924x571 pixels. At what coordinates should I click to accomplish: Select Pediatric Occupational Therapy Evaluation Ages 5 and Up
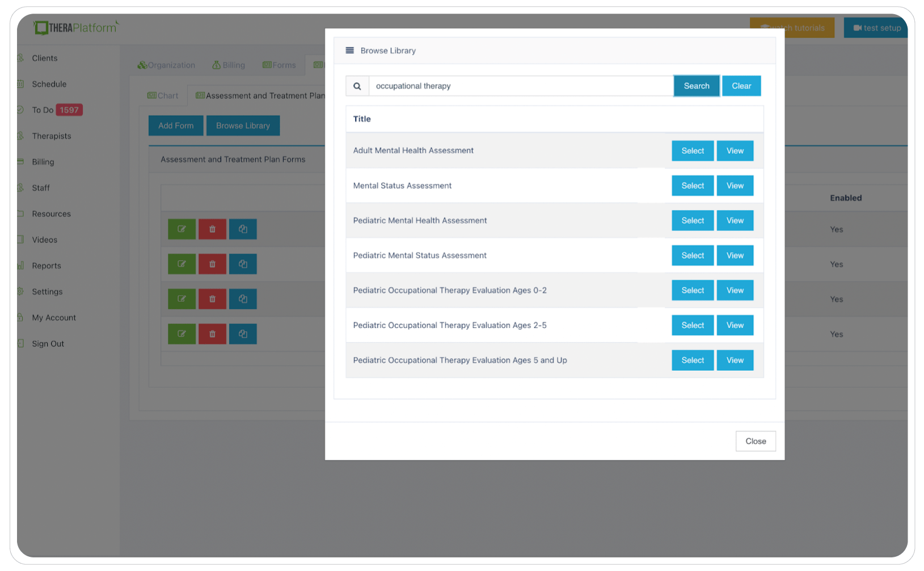coord(693,360)
